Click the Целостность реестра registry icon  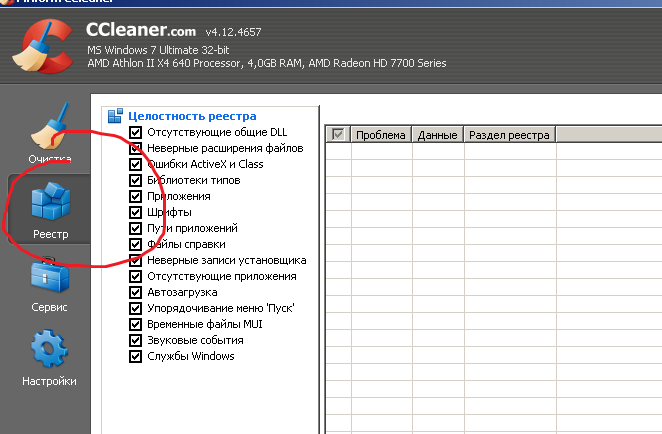pyautogui.click(x=115, y=116)
